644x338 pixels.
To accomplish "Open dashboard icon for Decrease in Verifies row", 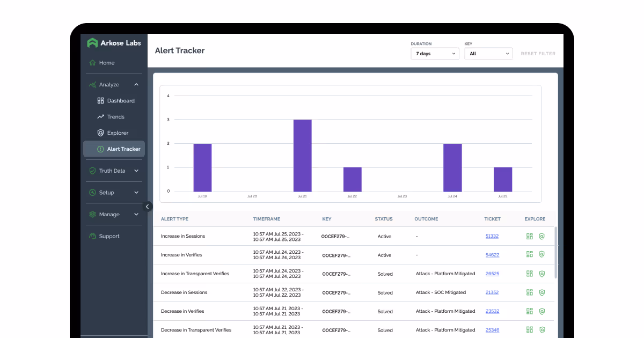I will click(530, 311).
